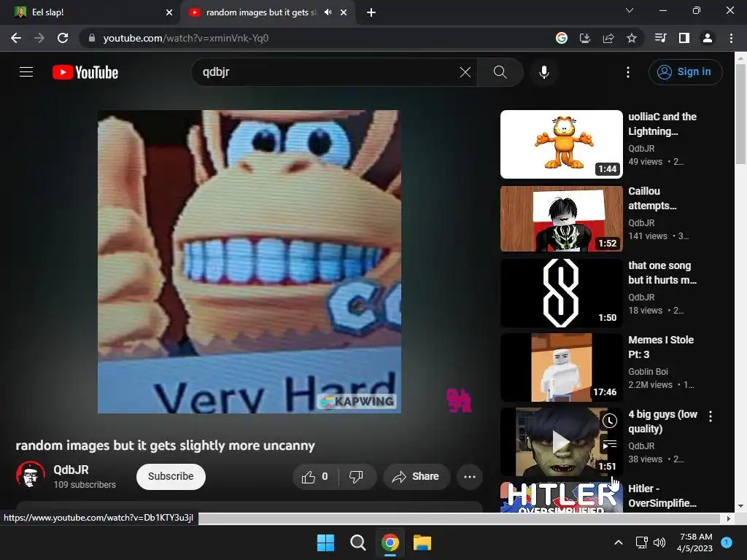
Task: Open the tab search dropdown chevron
Action: click(x=630, y=10)
